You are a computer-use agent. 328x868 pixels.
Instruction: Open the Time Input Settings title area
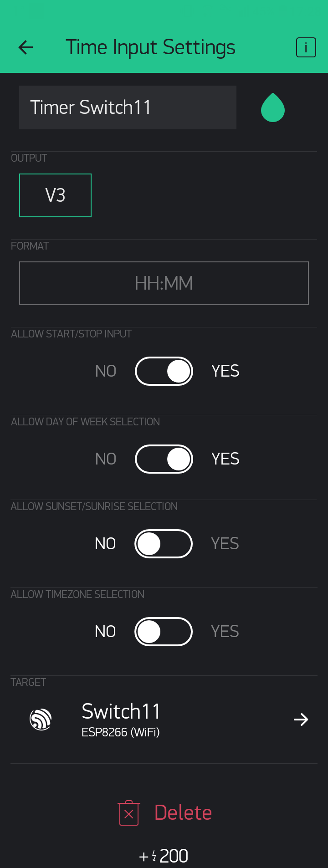click(151, 47)
